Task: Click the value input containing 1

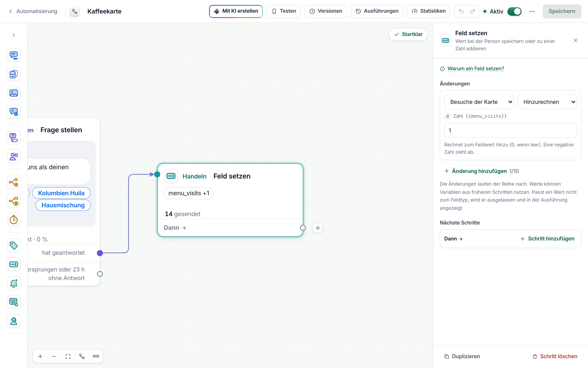Action: click(510, 130)
